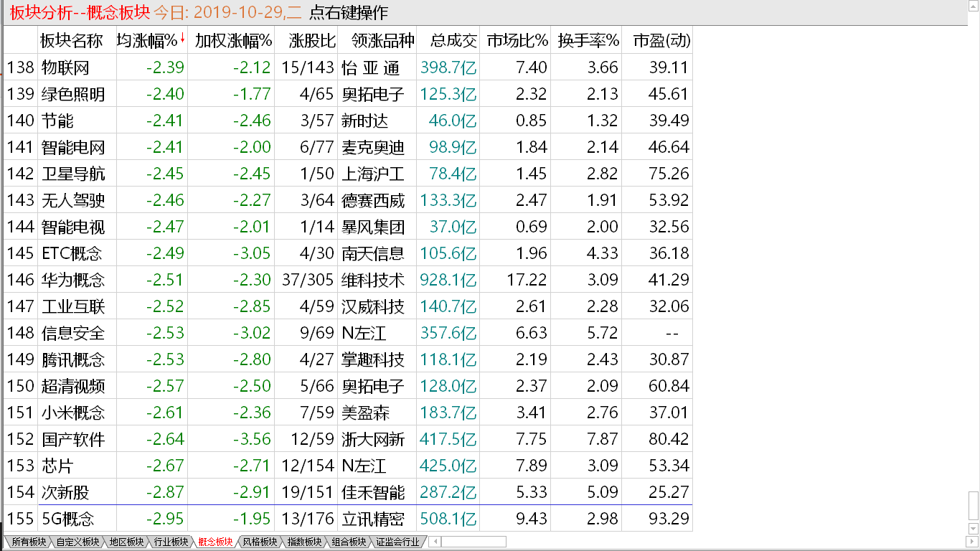This screenshot has width=980, height=551.
Task: Click the vertical scrollbar down arrow
Action: click(974, 529)
